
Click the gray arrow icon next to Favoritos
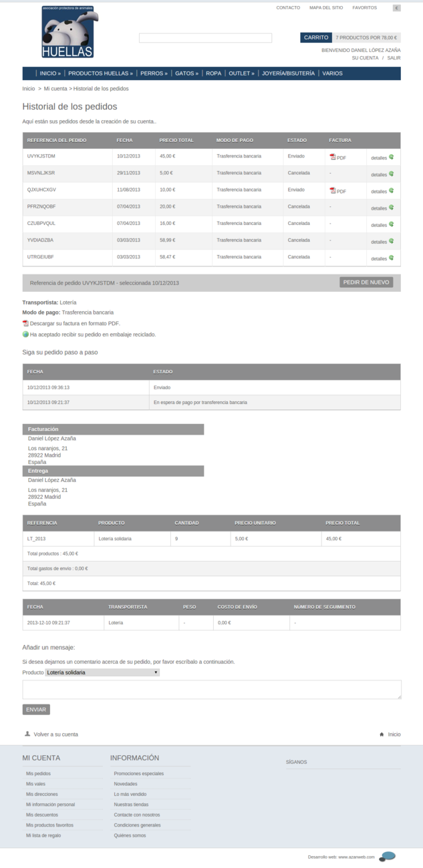tap(396, 8)
